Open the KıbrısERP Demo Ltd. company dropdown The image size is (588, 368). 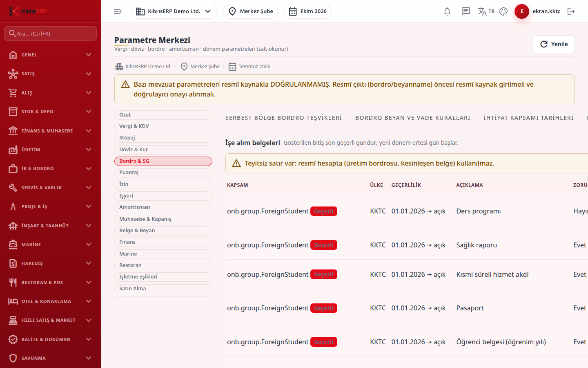click(x=174, y=11)
